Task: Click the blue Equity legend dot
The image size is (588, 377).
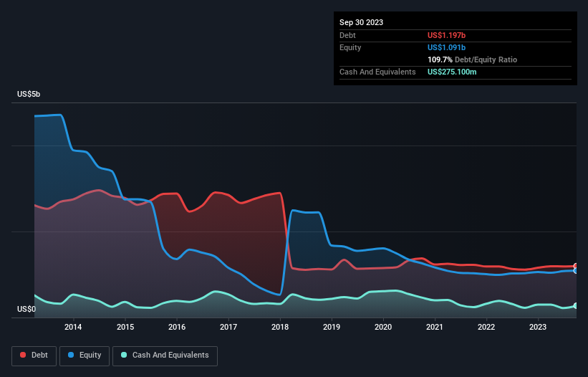Action: point(71,355)
